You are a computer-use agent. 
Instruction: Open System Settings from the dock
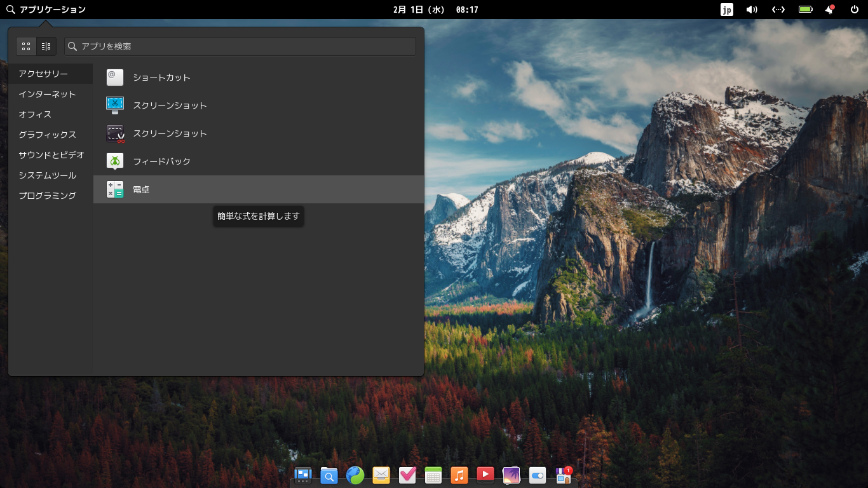(538, 475)
